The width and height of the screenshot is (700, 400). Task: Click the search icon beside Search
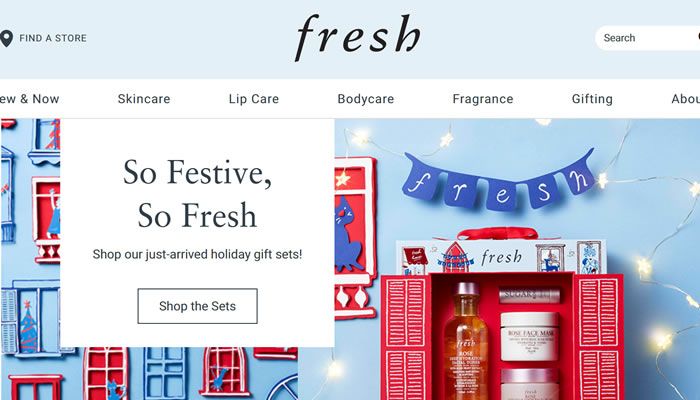click(698, 38)
